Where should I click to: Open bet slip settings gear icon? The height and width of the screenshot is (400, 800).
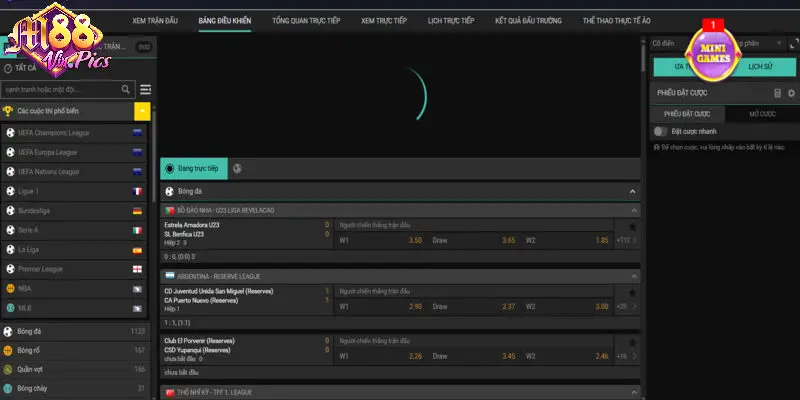coord(790,93)
